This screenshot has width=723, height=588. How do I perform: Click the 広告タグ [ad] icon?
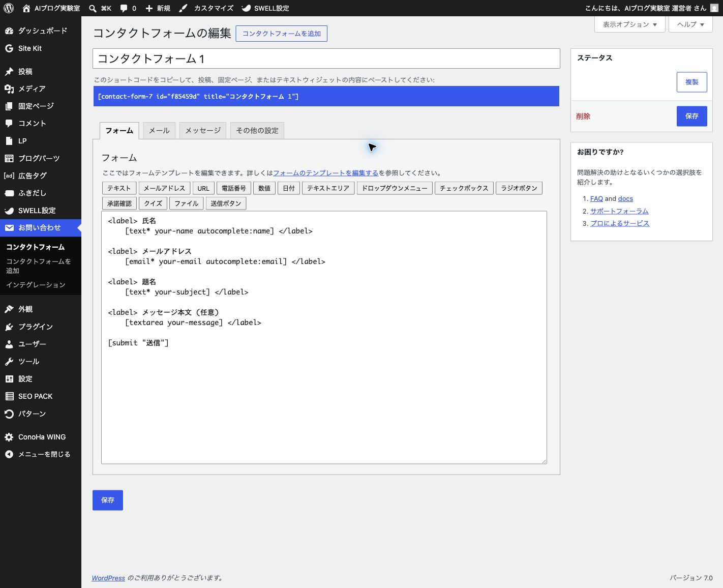coord(9,175)
